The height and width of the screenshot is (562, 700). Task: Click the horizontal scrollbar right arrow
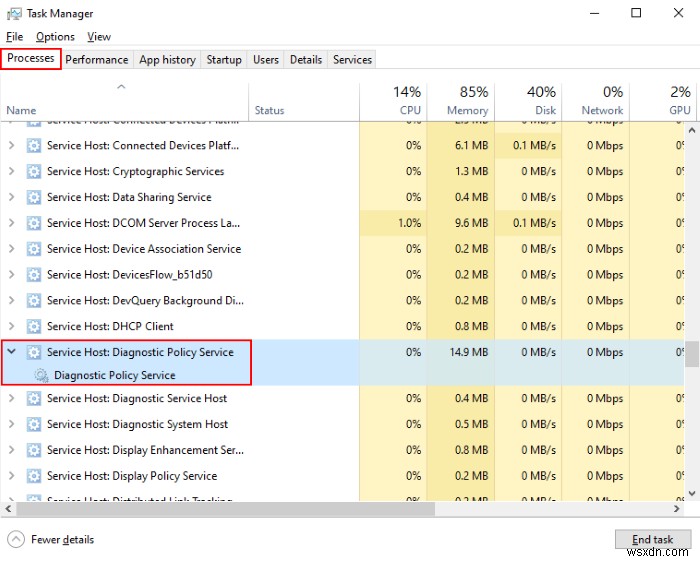click(x=677, y=508)
